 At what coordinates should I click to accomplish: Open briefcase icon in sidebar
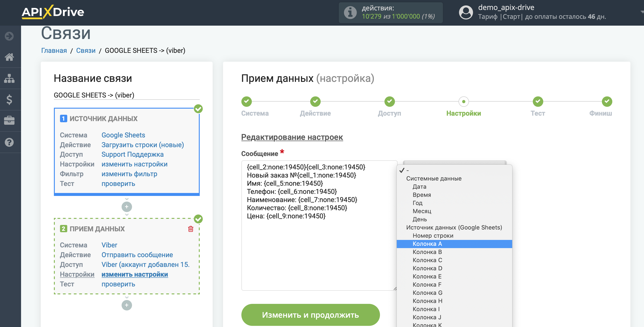click(9, 121)
